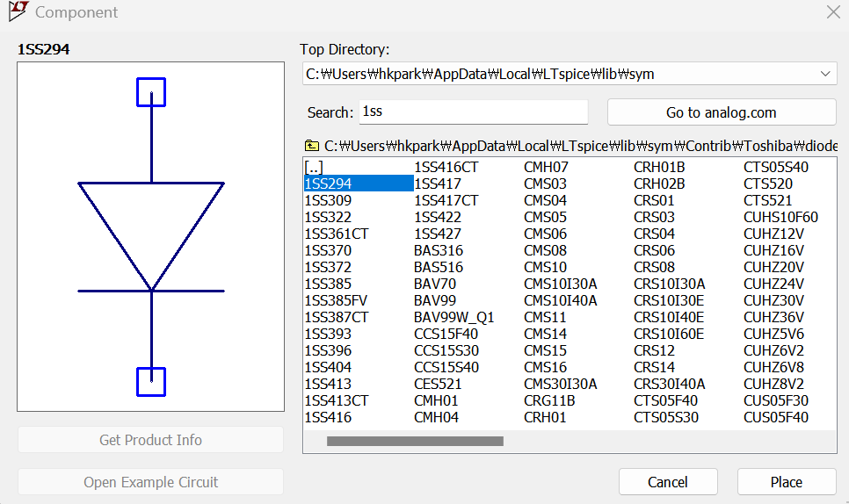
Task: Pick CRG11B from the list
Action: click(x=549, y=400)
